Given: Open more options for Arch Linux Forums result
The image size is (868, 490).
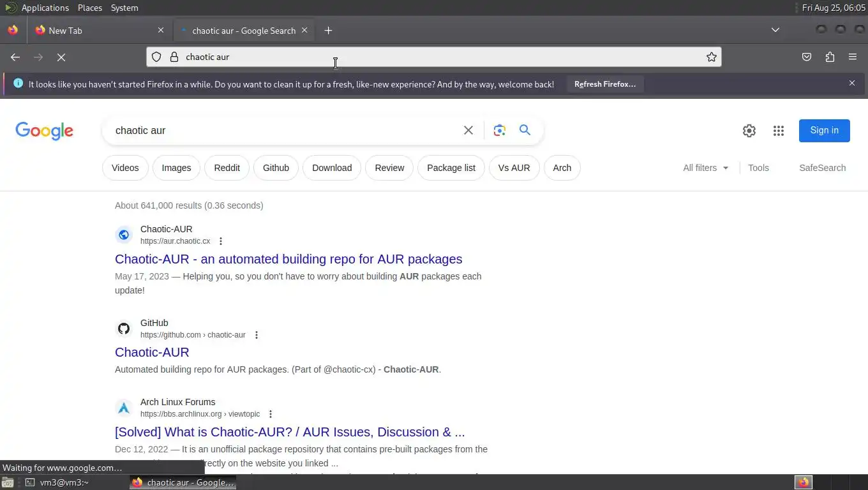Looking at the screenshot, I should tap(271, 414).
